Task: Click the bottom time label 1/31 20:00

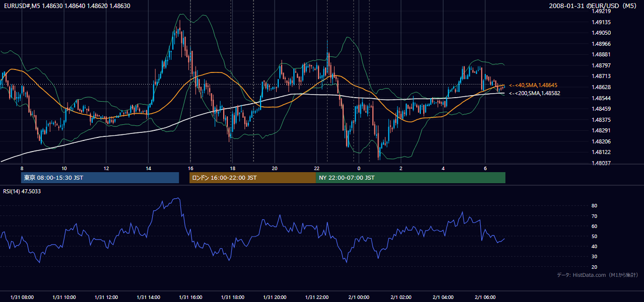Action: pos(275,297)
